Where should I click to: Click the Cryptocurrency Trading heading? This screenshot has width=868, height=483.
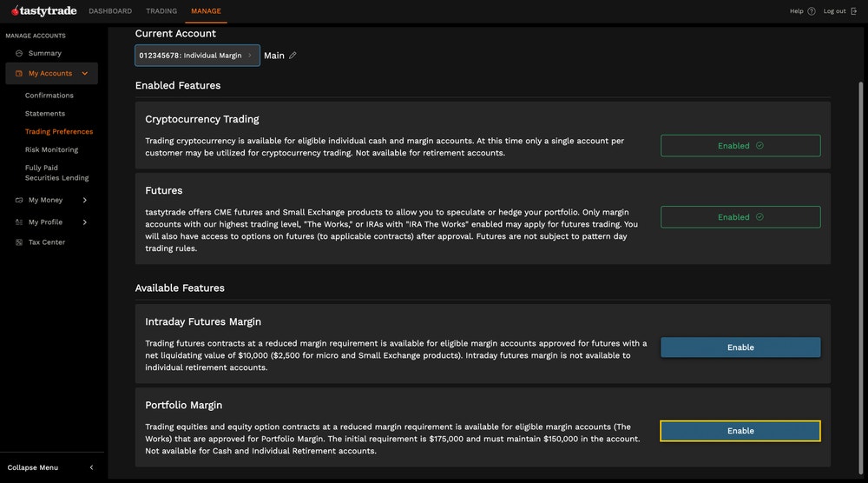[x=202, y=119]
